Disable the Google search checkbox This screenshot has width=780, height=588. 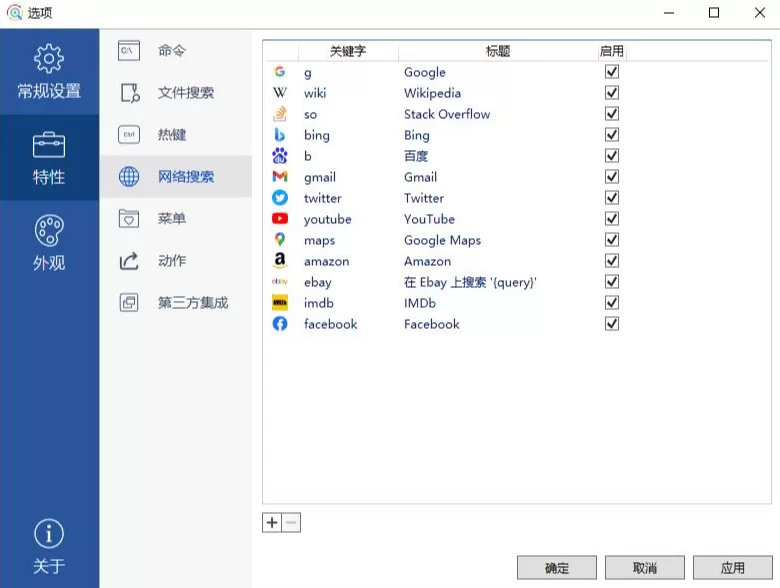pyautogui.click(x=612, y=72)
